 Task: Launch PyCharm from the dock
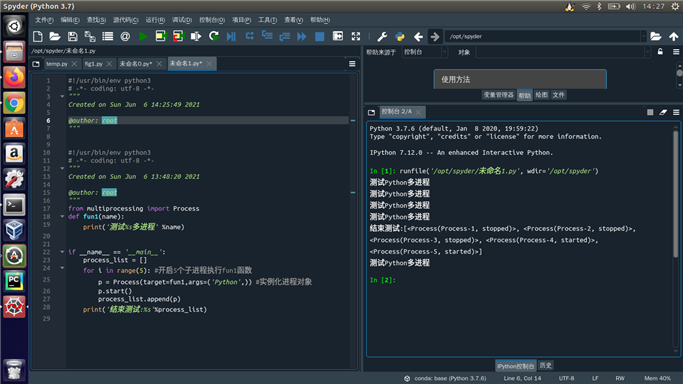tap(14, 281)
